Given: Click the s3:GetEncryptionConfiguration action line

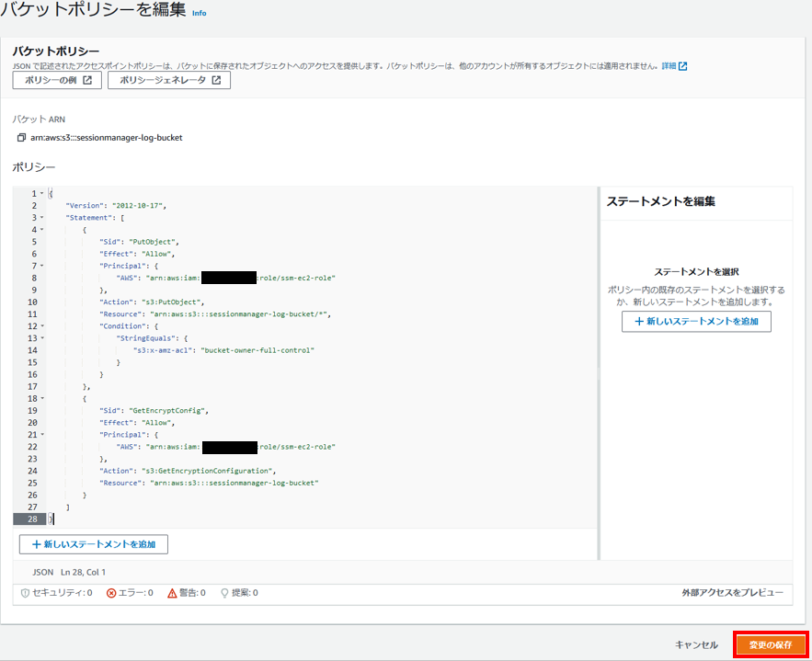Looking at the screenshot, I should [188, 471].
